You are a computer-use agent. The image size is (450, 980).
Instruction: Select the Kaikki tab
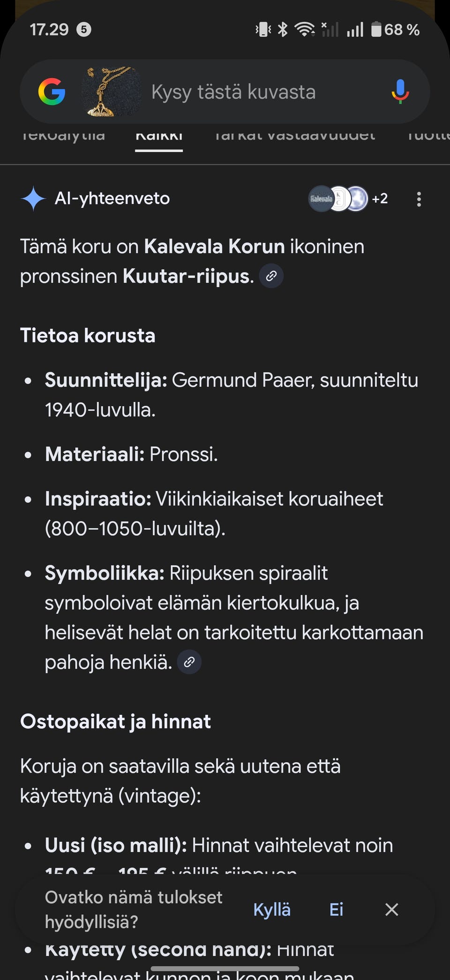[x=158, y=136]
